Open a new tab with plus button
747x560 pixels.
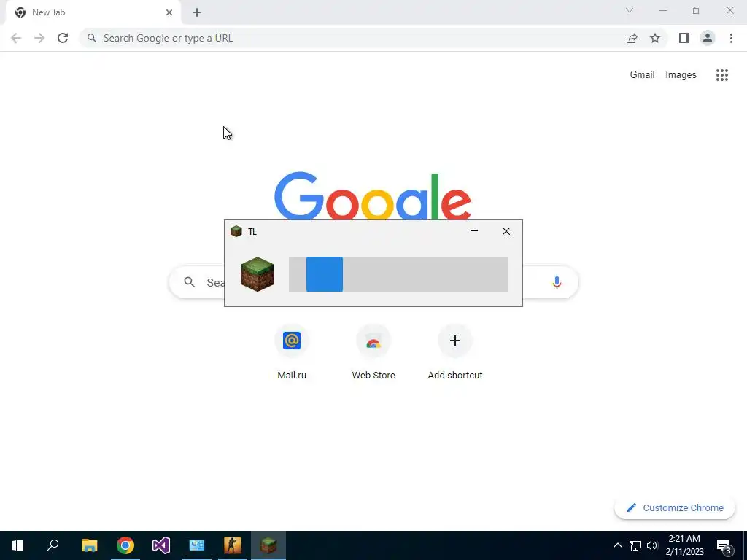pos(197,12)
